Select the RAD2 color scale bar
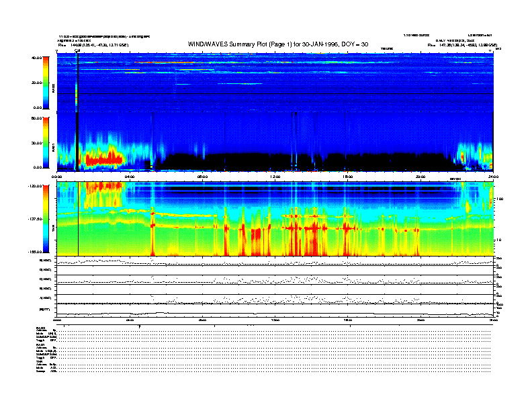This screenshot has height=411, width=532. 46,83
